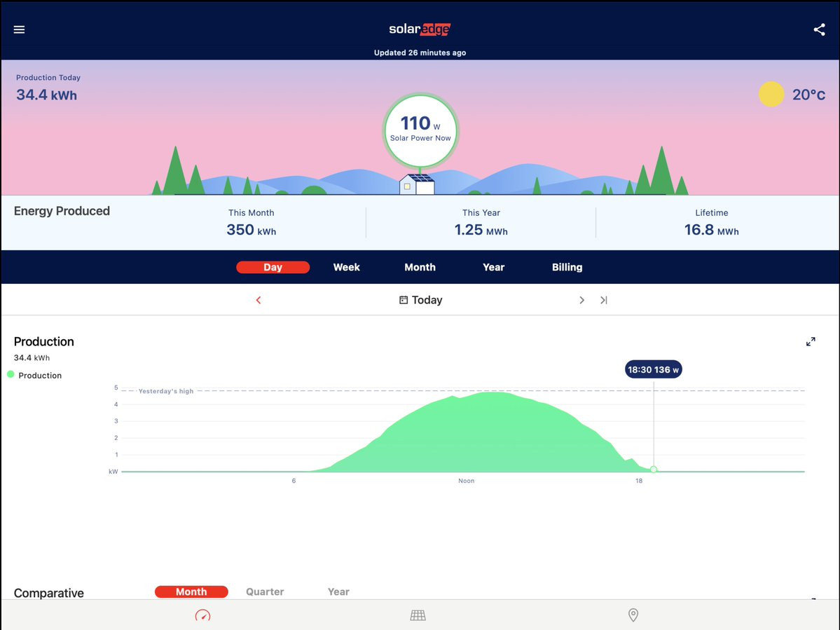
Task: Click Yesterday's high label on chart
Action: 165,391
